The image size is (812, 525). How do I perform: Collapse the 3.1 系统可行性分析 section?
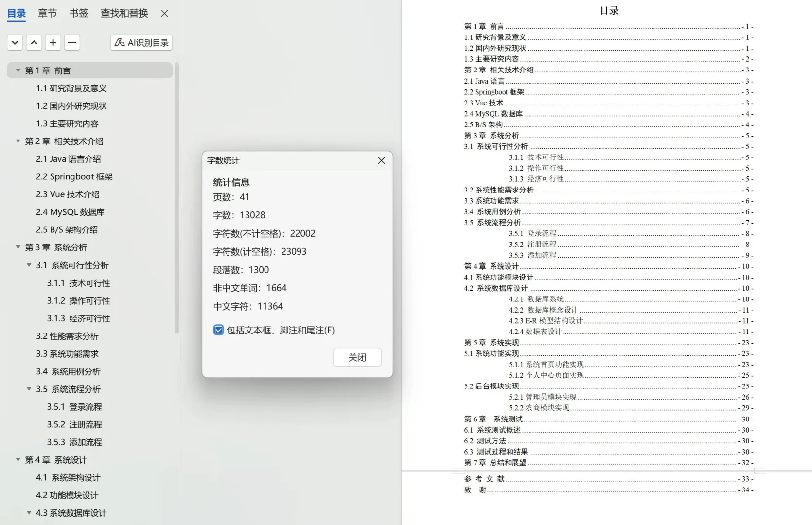click(29, 265)
